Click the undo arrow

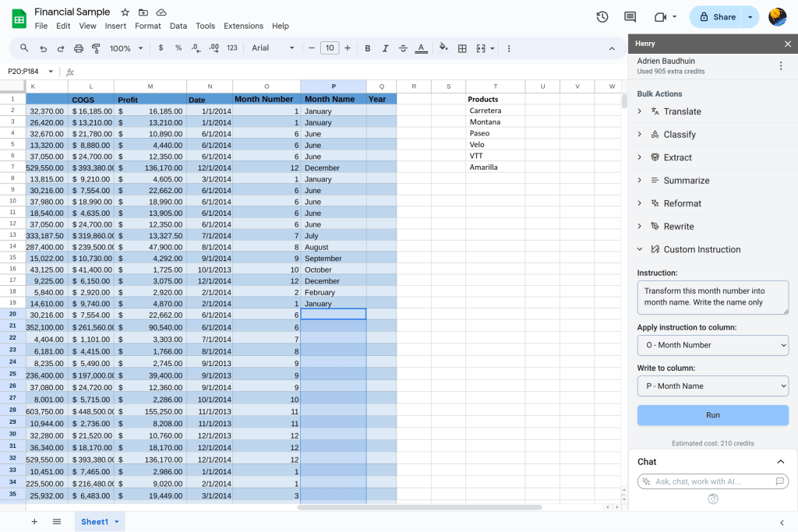click(43, 48)
